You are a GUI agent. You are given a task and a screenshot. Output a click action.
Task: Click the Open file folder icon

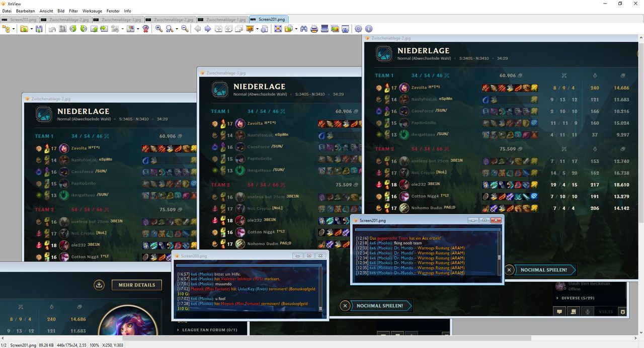(24, 29)
